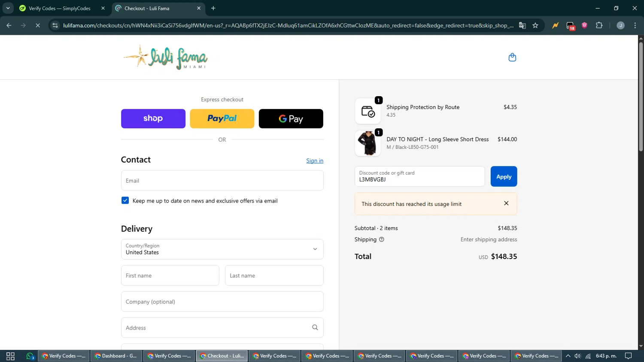Click the discount code or gift card field
The width and height of the screenshot is (644, 362).
pos(419,176)
